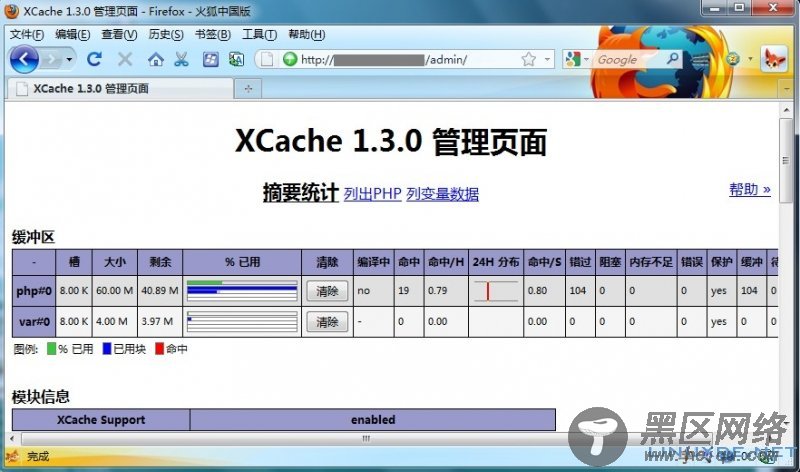Click the Firefox icon in title bar
Screen dimensions: 800x472
click(11, 11)
